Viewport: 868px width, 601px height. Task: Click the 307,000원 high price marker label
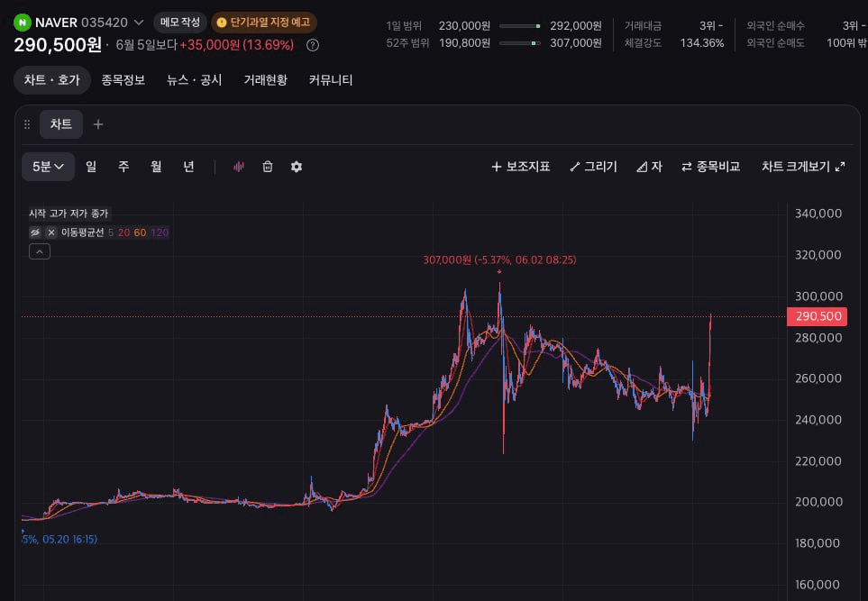(499, 260)
